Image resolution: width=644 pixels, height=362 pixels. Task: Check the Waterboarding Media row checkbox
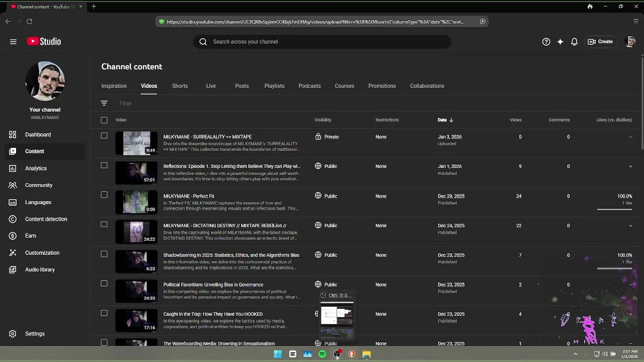pyautogui.click(x=104, y=343)
